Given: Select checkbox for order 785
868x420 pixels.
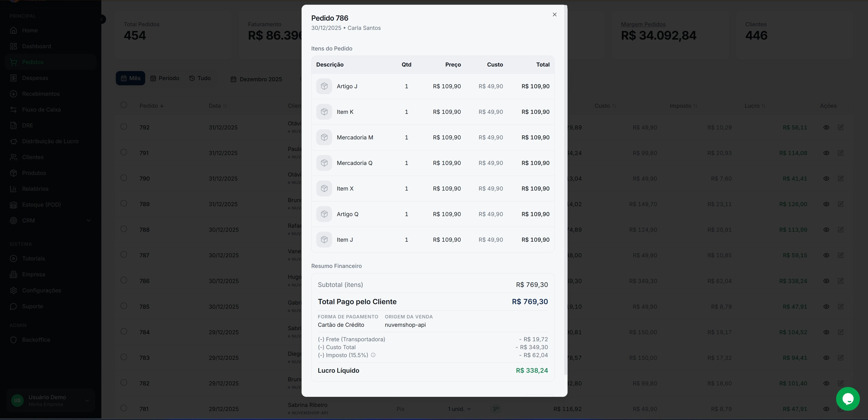Looking at the screenshot, I should pos(124,306).
